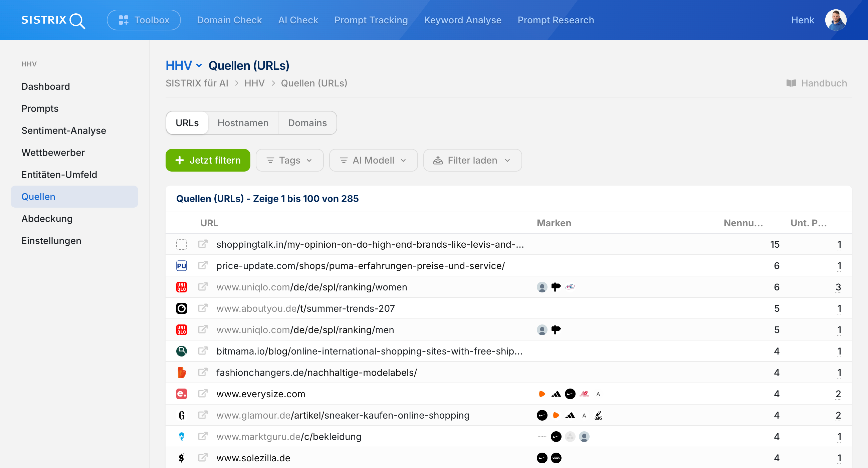868x468 pixels.
Task: Open external link icon for solezilla.de row
Action: [x=203, y=458]
